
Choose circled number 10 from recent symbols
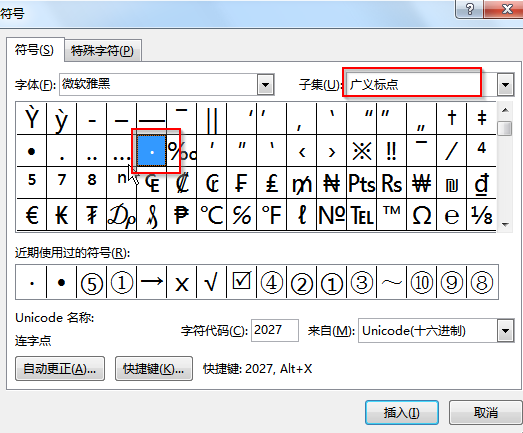click(422, 282)
